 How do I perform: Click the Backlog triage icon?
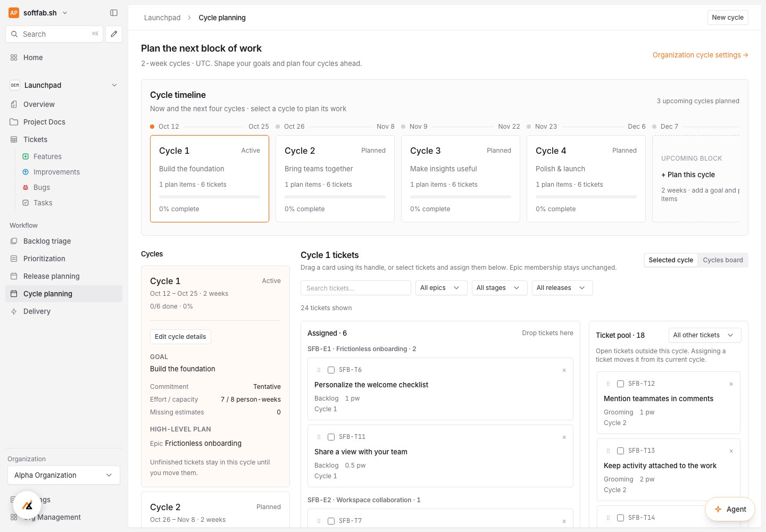14,241
